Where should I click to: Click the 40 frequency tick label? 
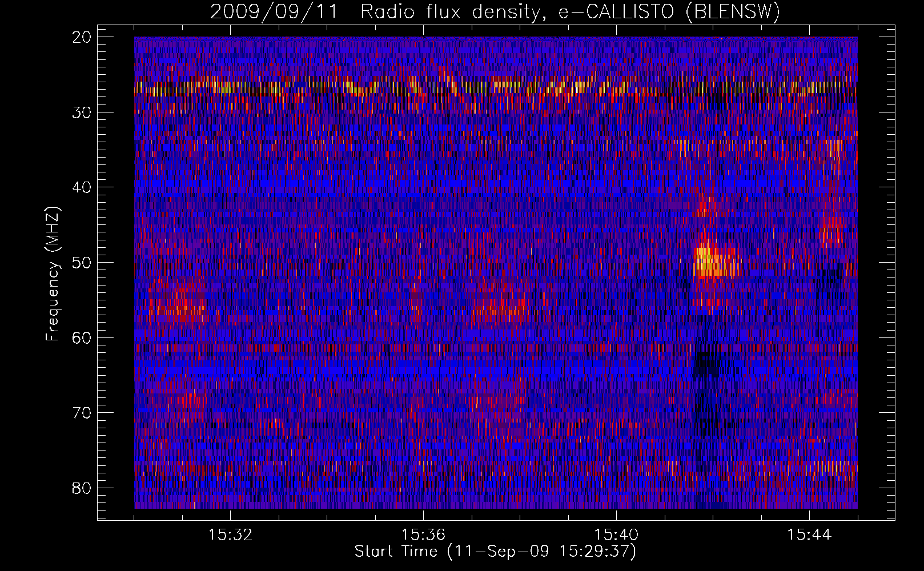pos(82,187)
